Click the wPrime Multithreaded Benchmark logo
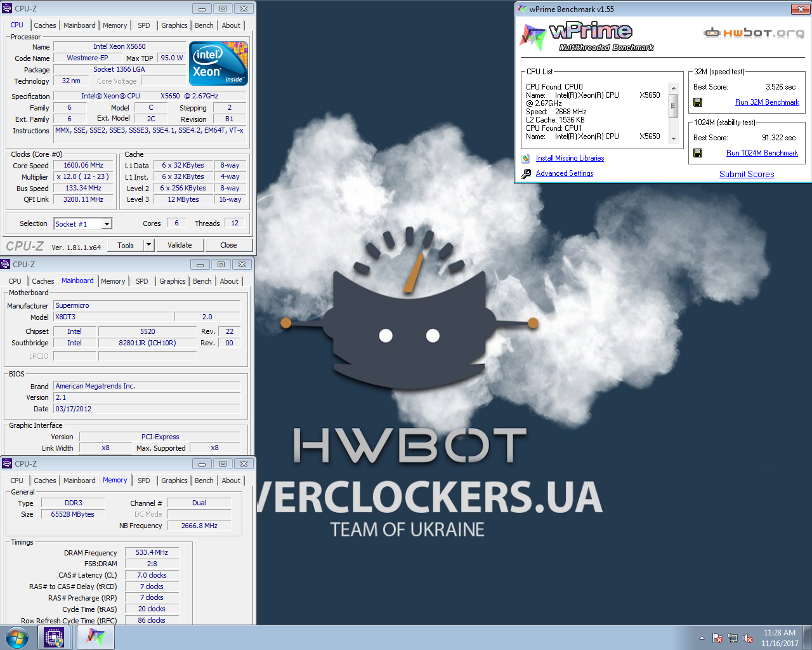This screenshot has height=650, width=812. coord(587,37)
